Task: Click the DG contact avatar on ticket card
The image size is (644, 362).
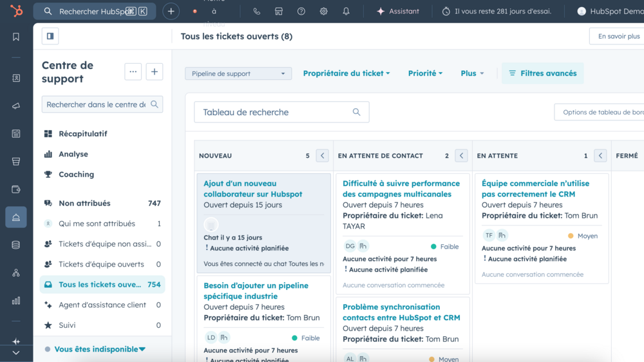Action: click(x=350, y=246)
